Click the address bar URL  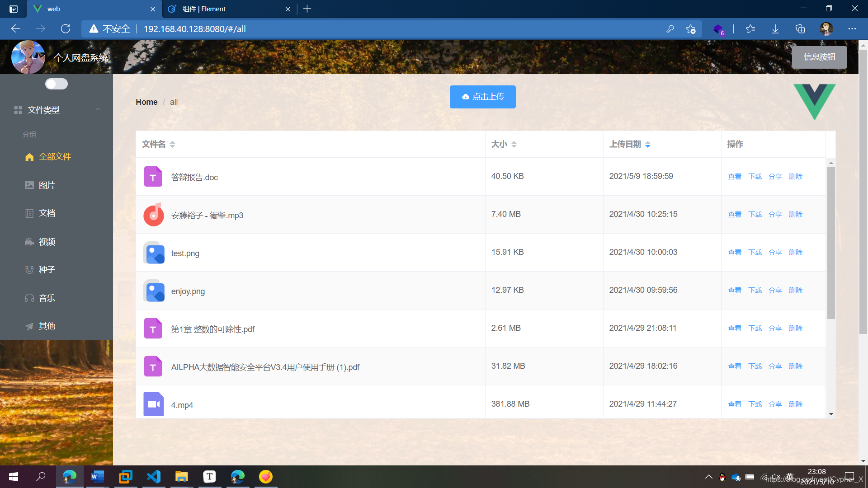tap(194, 29)
